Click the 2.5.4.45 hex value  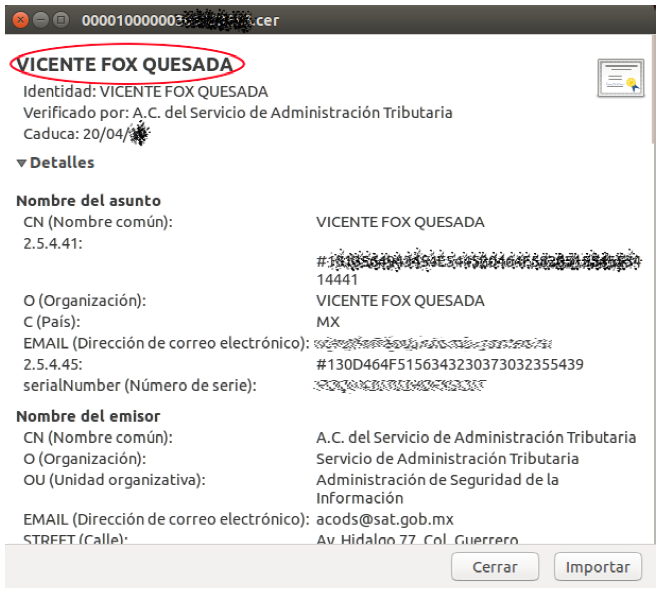click(x=449, y=364)
